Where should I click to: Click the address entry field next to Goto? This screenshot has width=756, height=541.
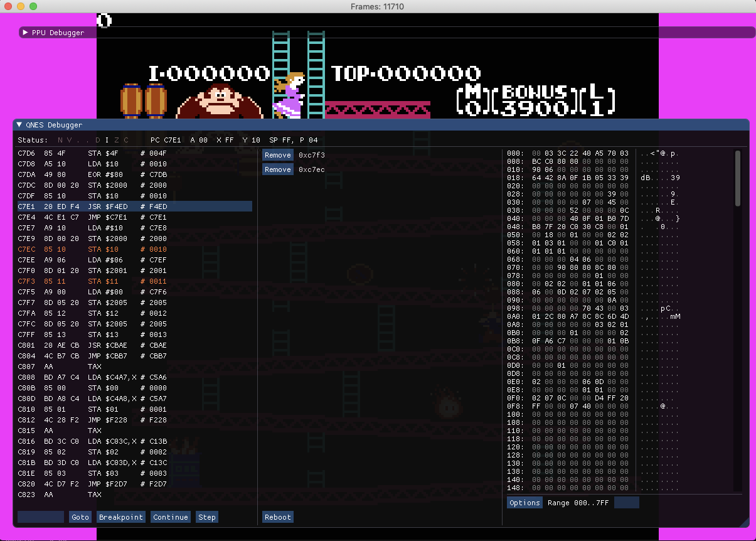(40, 517)
